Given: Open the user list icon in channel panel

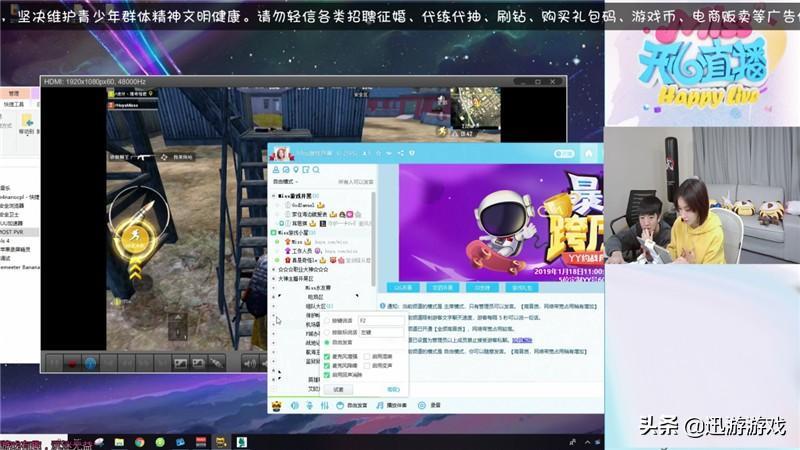Looking at the screenshot, I should click(276, 170).
